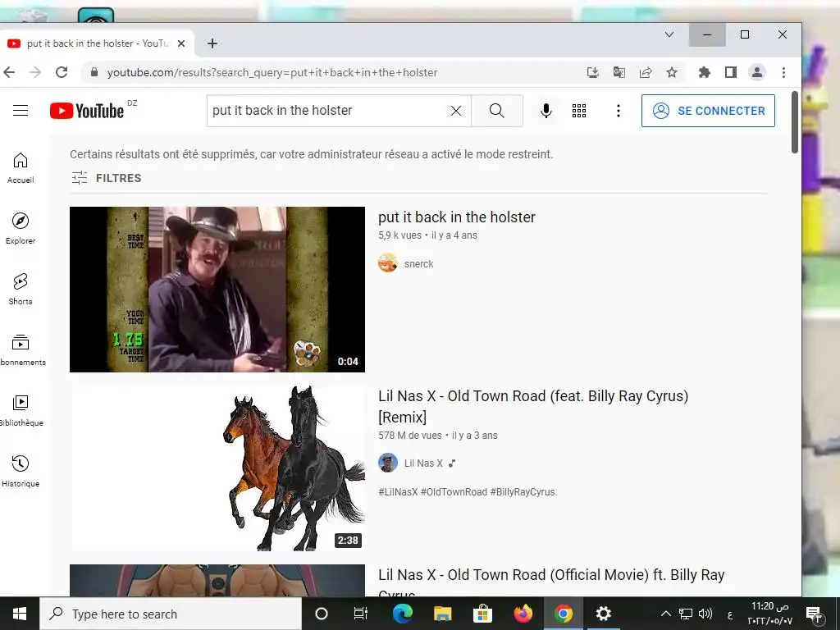Click the taskbar clock showing 11:20

click(769, 614)
